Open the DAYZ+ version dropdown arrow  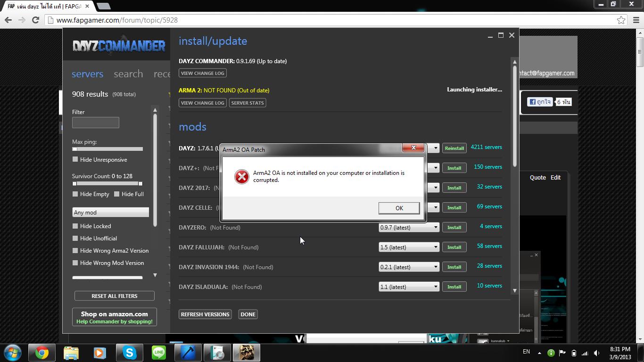pyautogui.click(x=435, y=168)
